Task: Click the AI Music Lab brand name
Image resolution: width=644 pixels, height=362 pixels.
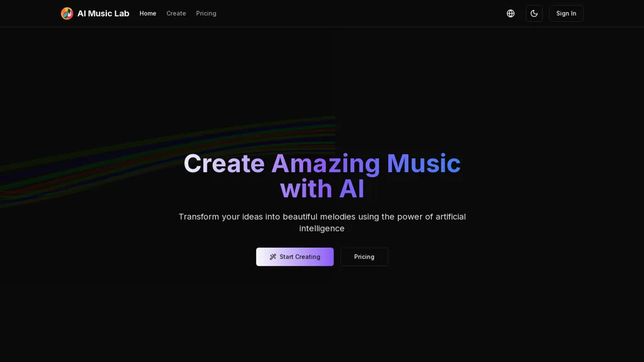Action: click(103, 14)
